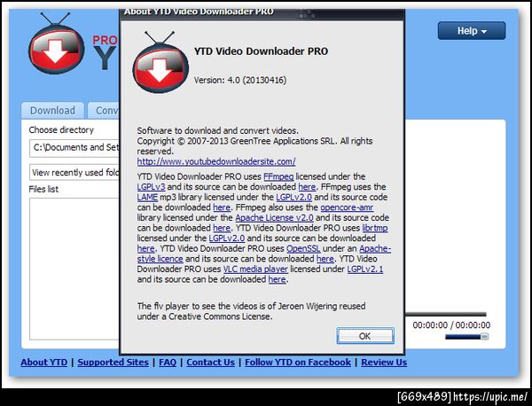532x406 pixels.
Task: Open the FFmpeg link
Action: (278, 176)
